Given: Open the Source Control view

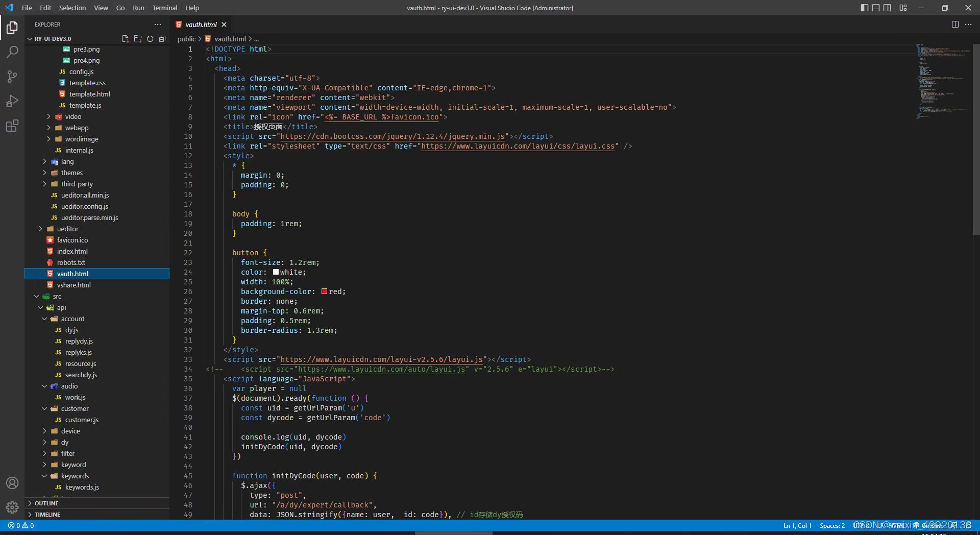Looking at the screenshot, I should tap(12, 76).
